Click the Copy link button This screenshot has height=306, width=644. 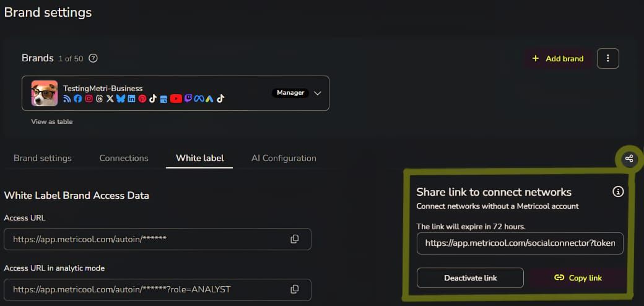[578, 278]
